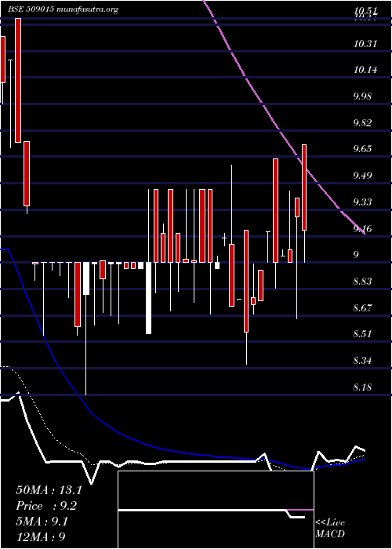The height and width of the screenshot is (549, 392).
Task: Click the 10.51 price axis label at top
Action: [x=365, y=11]
